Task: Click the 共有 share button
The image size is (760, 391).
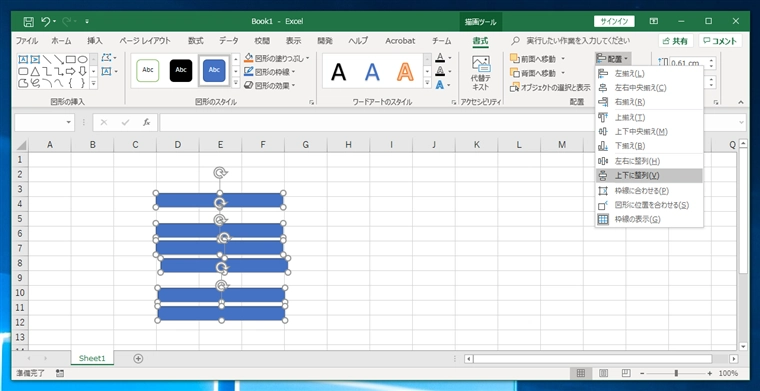Action: click(676, 41)
